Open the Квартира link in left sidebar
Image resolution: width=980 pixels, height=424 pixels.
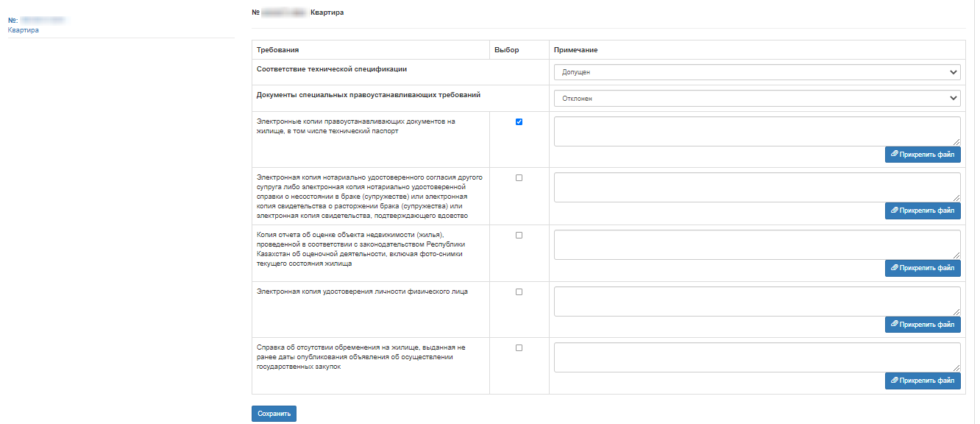[23, 30]
